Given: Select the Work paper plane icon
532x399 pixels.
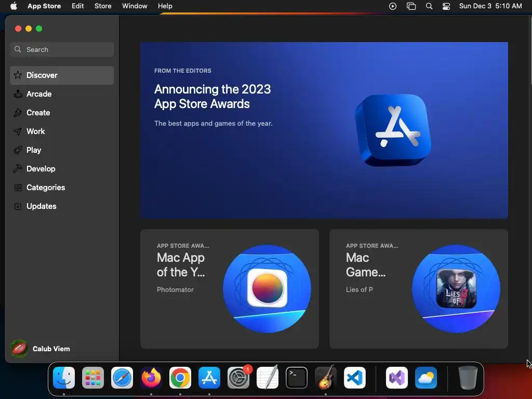Looking at the screenshot, I should tap(18, 131).
